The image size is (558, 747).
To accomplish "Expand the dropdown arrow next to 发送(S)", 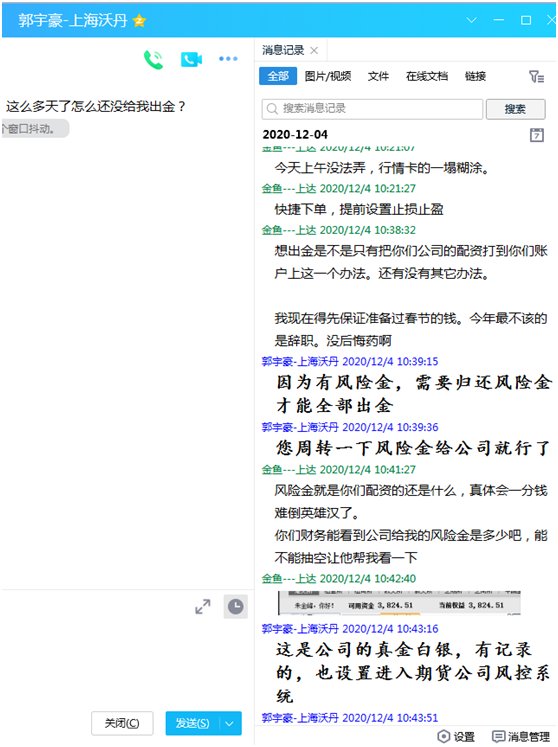I will point(230,724).
